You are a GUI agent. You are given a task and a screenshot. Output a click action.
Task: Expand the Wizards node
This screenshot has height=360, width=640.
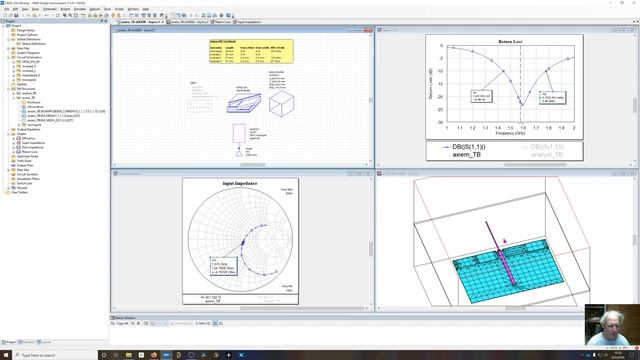pos(9,188)
